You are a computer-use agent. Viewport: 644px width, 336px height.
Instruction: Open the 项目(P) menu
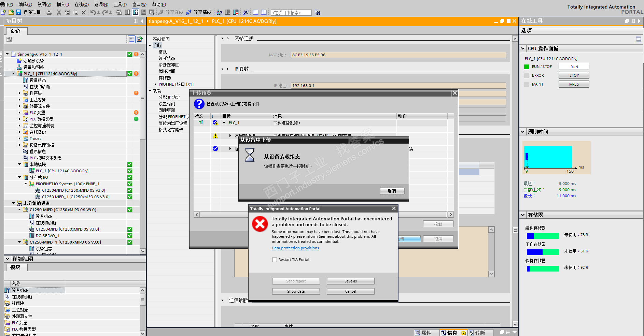6,4
